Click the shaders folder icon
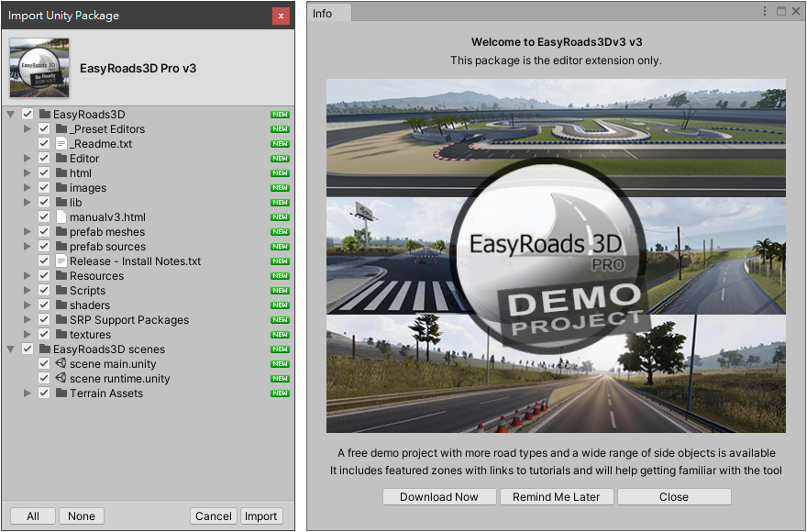The width and height of the screenshot is (807, 532). 61,305
